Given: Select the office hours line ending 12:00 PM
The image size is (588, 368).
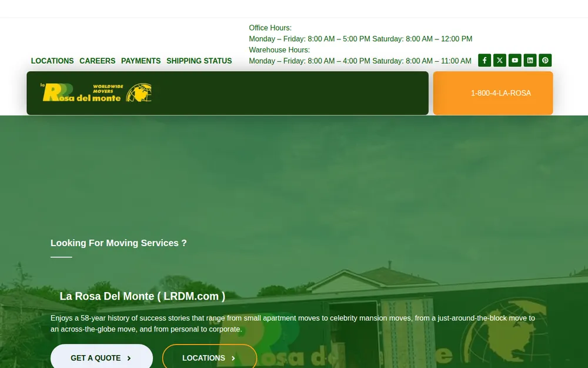Looking at the screenshot, I should coord(360,39).
